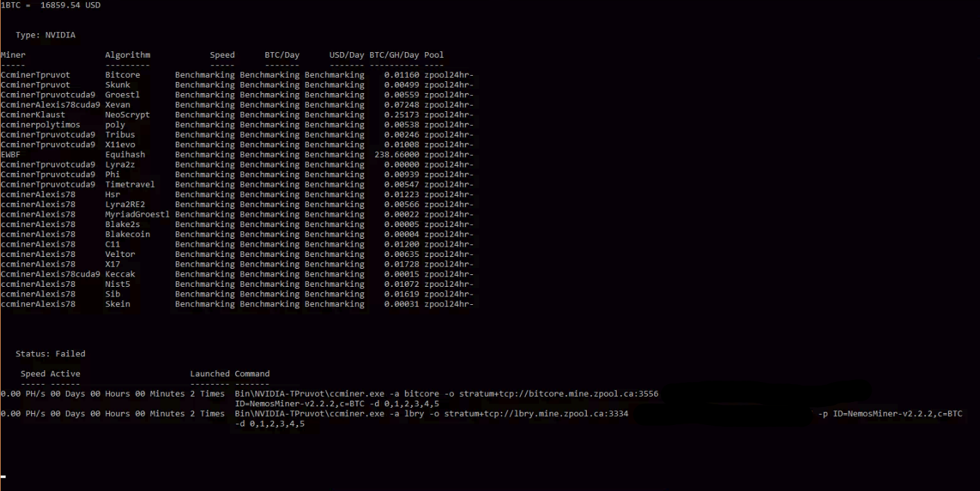This screenshot has height=491, width=980.
Task: Click the 'NeoScrypt' algorithm cell
Action: click(x=128, y=115)
